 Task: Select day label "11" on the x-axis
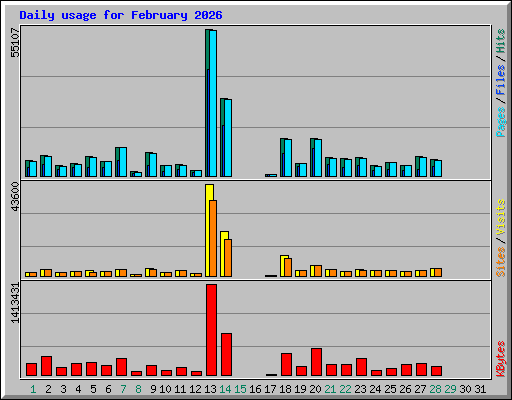180,389
